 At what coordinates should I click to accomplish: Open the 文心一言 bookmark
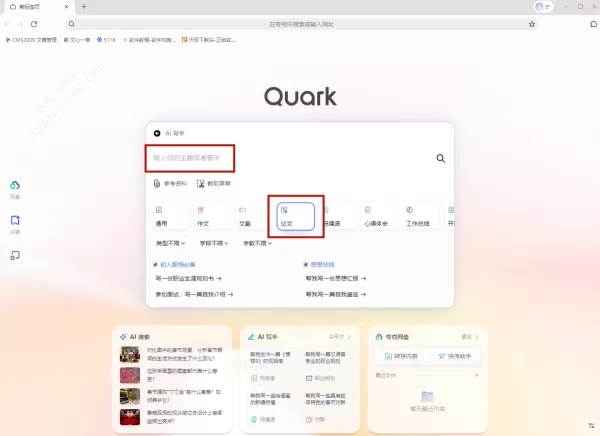click(77, 40)
